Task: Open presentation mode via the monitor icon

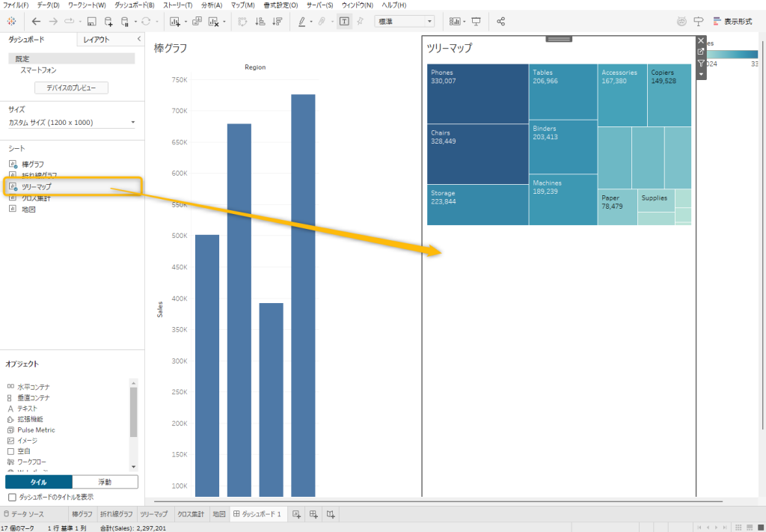Action: pos(476,22)
